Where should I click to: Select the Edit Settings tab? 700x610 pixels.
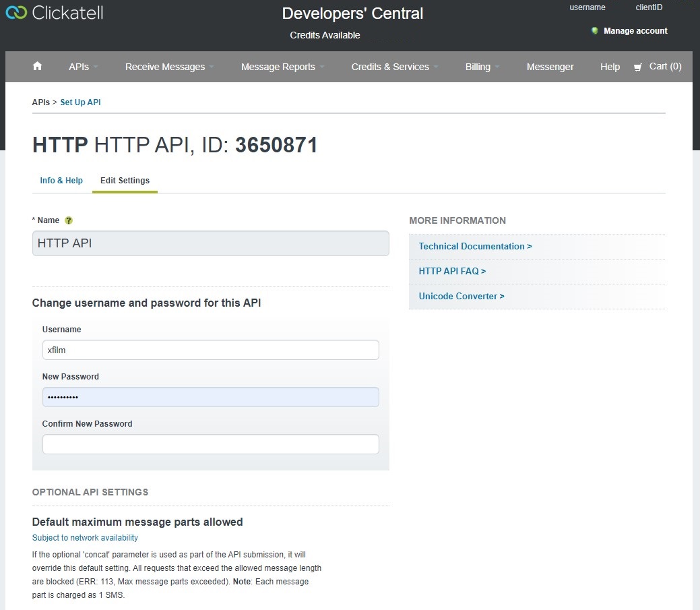coord(125,181)
